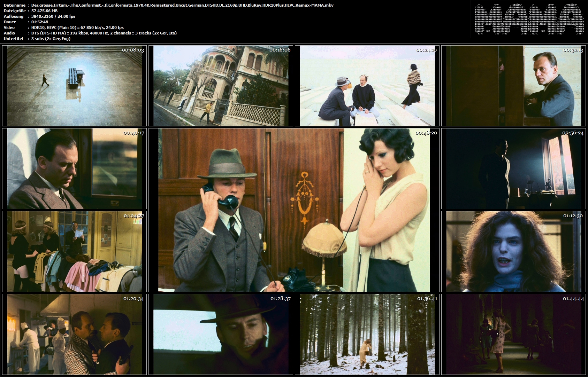Open the man-in-hat frame at 01:28:37
588x377 pixels.
point(221,334)
